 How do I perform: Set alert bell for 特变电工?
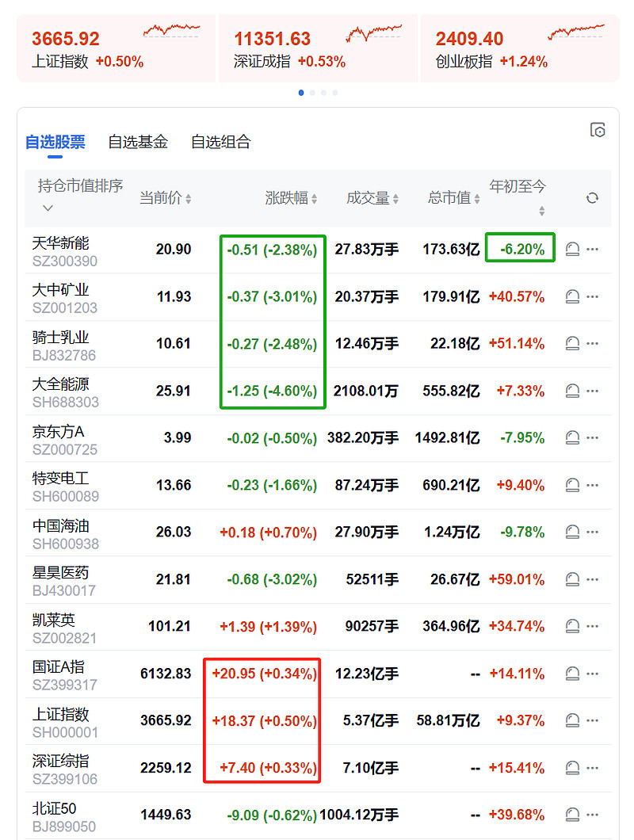(572, 485)
